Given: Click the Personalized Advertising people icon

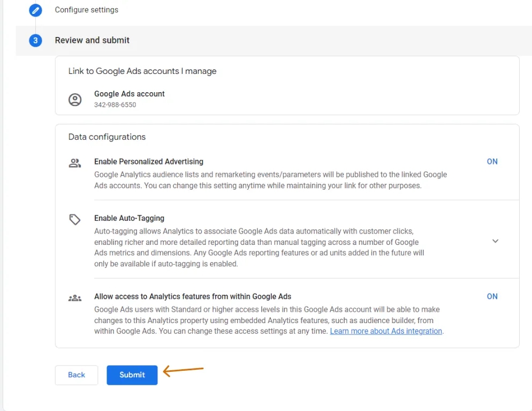Looking at the screenshot, I should [74, 163].
